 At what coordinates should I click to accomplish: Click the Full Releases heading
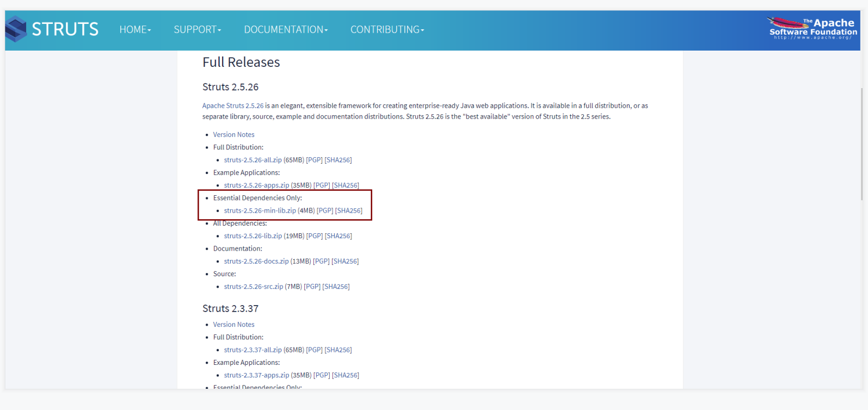241,63
